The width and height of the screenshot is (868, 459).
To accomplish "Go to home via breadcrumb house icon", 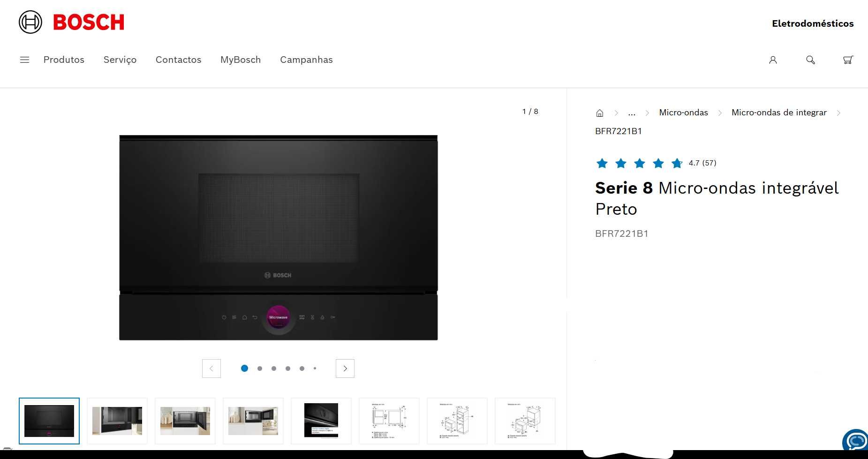I will tap(599, 113).
